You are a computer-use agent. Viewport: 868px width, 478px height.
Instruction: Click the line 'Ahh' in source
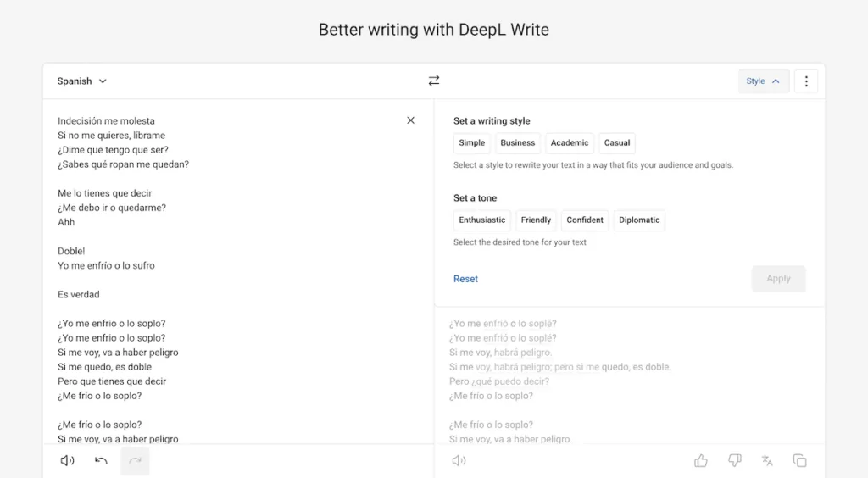pyautogui.click(x=66, y=222)
